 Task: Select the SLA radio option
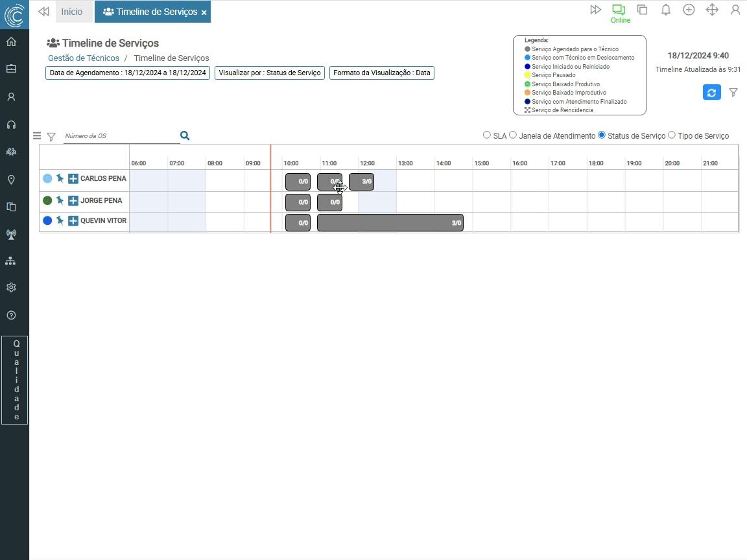487,135
